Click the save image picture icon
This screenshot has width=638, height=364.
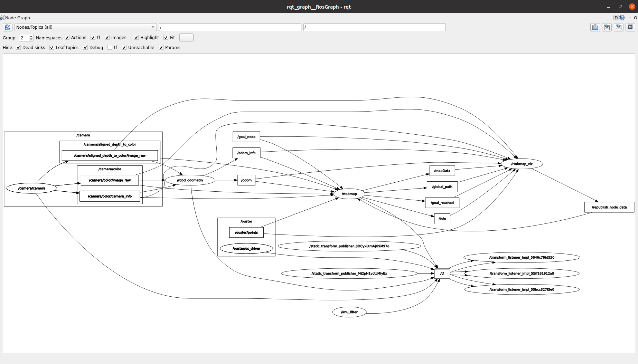pos(630,27)
